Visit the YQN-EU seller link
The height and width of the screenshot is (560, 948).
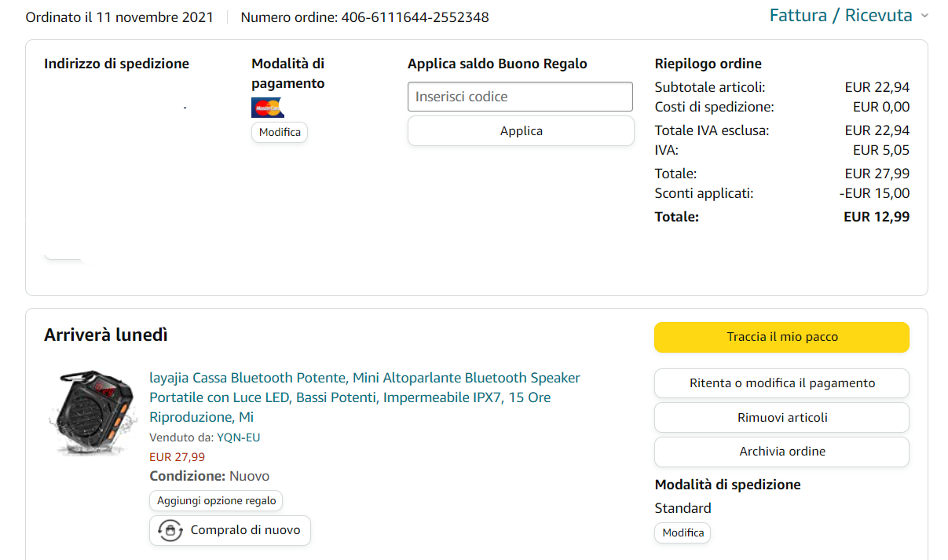coord(239,437)
